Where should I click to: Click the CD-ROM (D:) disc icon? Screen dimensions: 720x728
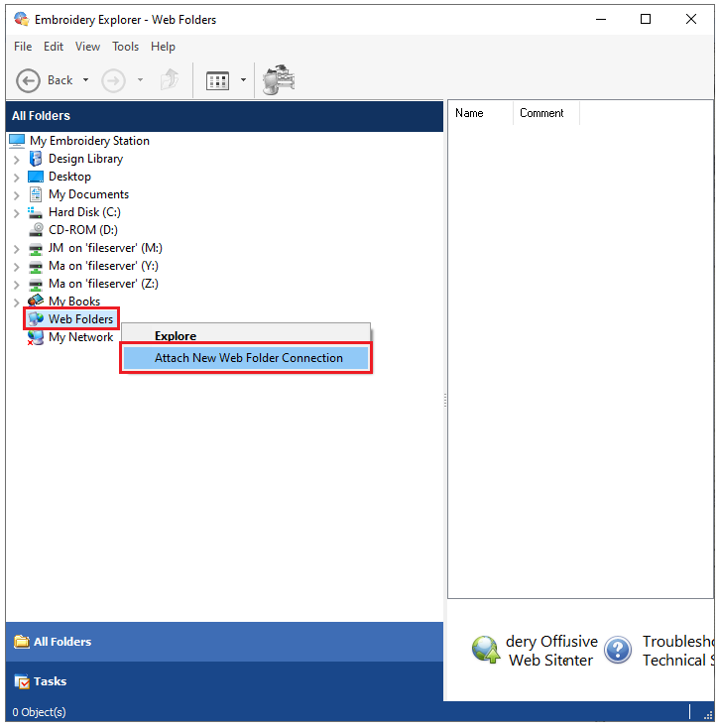click(36, 230)
